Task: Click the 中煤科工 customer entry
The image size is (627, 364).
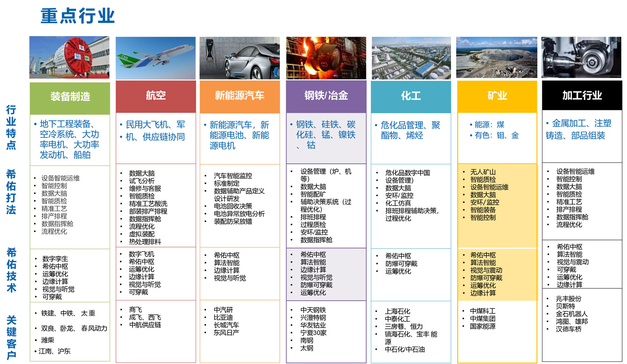Action: click(x=483, y=311)
